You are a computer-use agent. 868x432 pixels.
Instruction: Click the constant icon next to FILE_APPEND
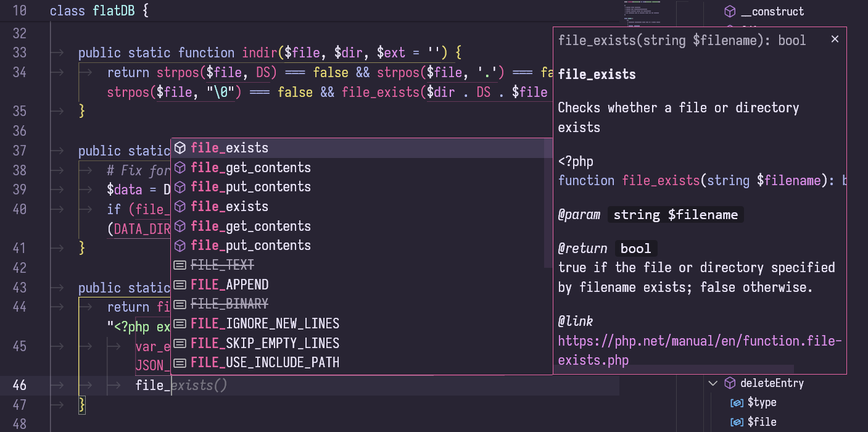click(x=180, y=285)
